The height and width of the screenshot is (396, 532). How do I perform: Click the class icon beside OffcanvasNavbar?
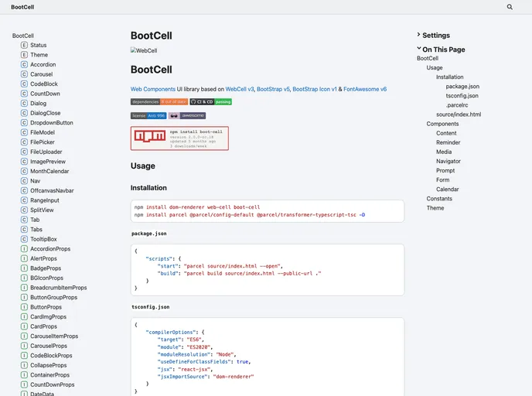coord(24,191)
